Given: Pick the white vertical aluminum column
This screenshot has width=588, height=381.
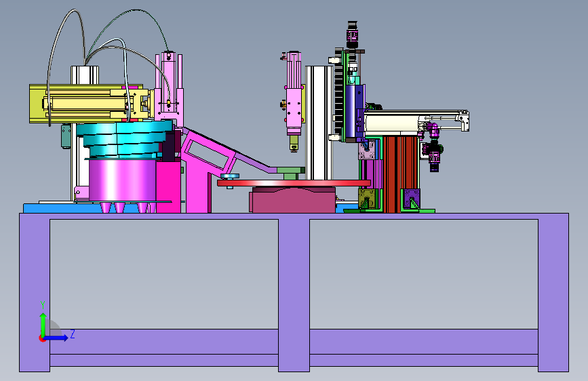Looking at the screenshot, I should (319, 123).
